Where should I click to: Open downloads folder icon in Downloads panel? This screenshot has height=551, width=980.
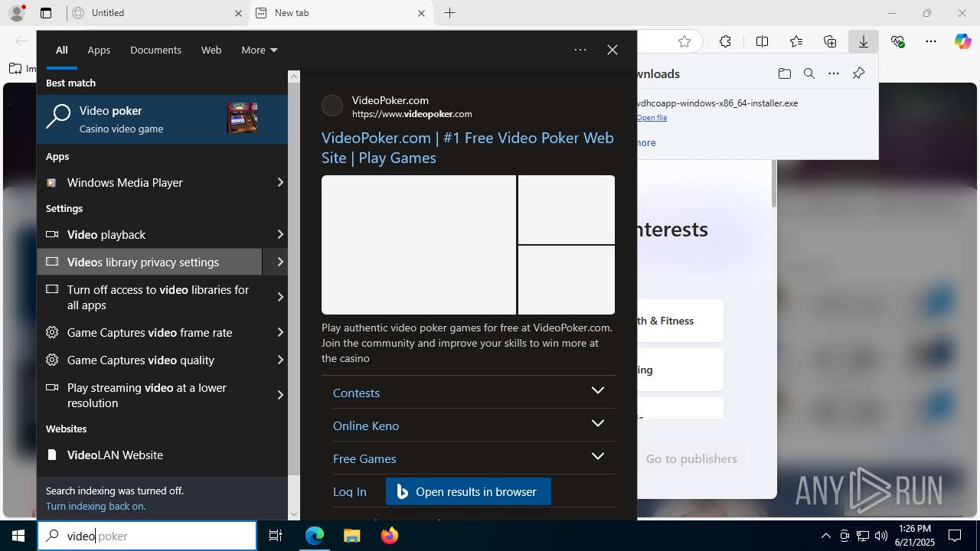pyautogui.click(x=785, y=73)
